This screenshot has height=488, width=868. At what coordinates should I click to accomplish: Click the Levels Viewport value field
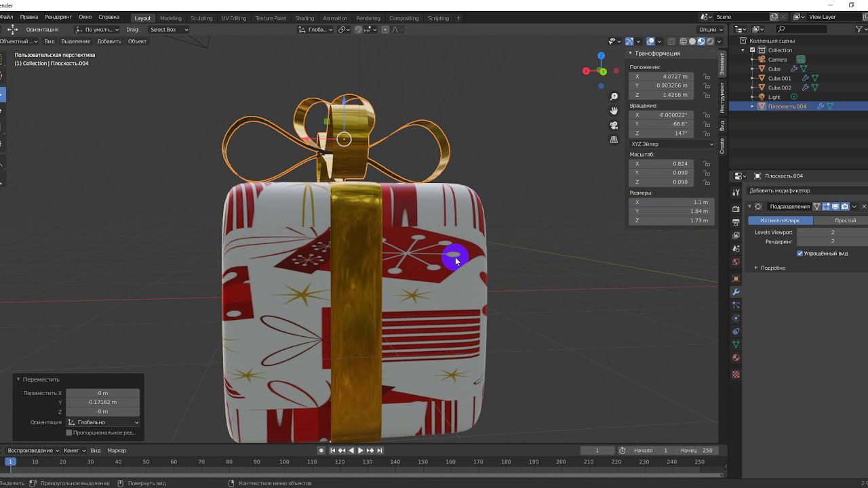(832, 232)
